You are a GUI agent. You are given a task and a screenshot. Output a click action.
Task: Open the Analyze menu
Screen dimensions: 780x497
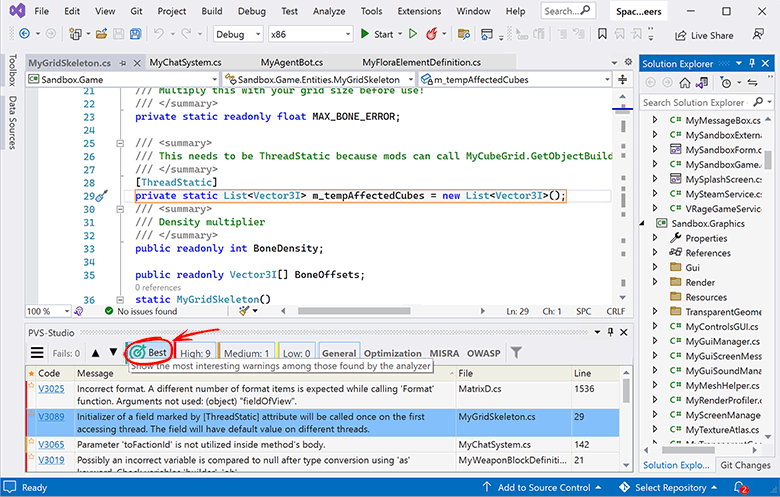tap(328, 11)
